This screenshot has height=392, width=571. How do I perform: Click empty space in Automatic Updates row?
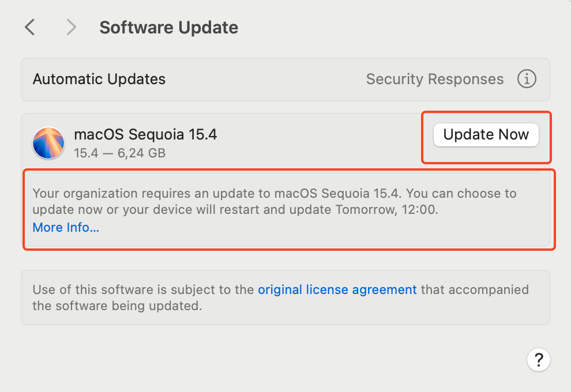click(x=265, y=79)
